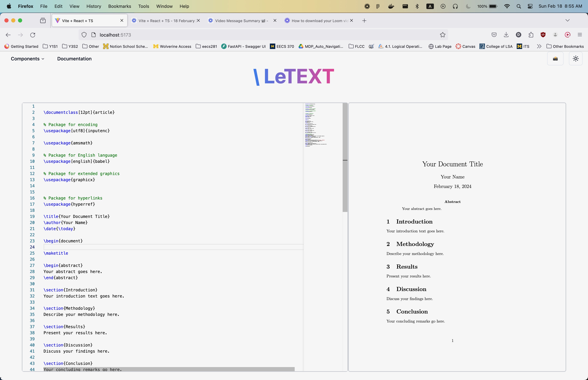Click the camera icon button in header

pos(555,59)
